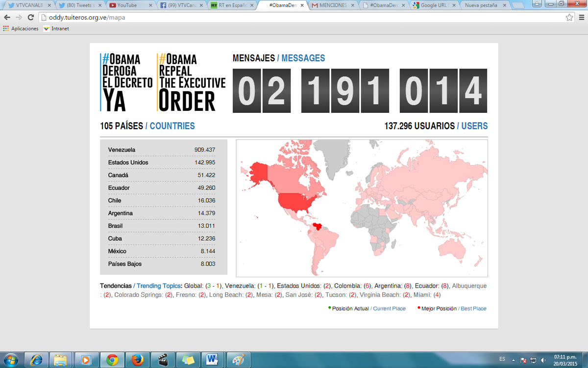588x368 pixels.
Task: Bookmark this page with the star icon
Action: pyautogui.click(x=569, y=17)
